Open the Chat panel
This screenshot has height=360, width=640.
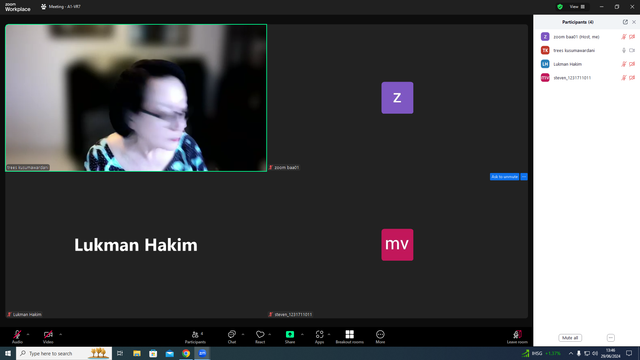pyautogui.click(x=232, y=337)
